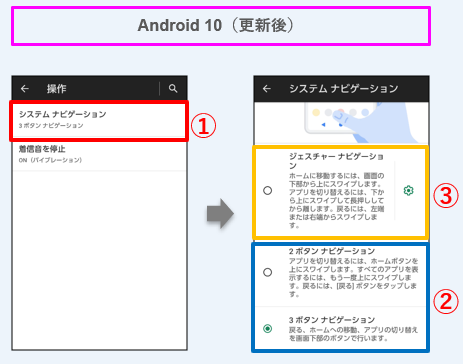Screen dimensions: 463x364
Task: Click the 3 ボタン ナビゲーション option title
Action: 332,320
